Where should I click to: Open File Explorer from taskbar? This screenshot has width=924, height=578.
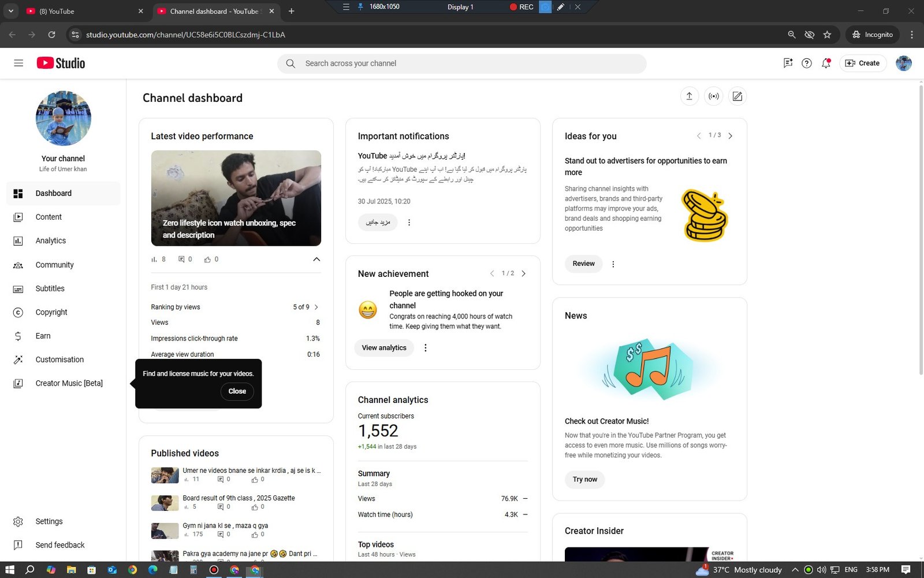pos(71,570)
